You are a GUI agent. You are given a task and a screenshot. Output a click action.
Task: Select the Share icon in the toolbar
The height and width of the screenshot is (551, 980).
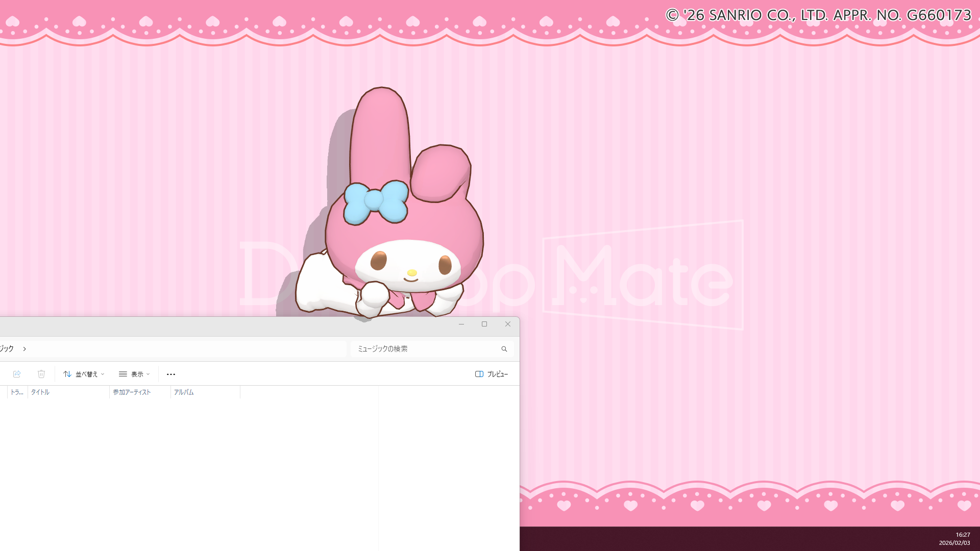point(17,374)
